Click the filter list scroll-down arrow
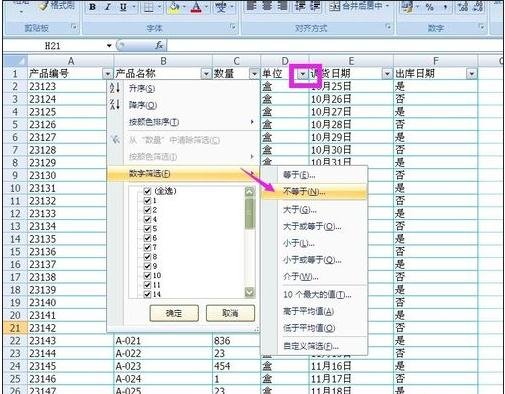 tap(250, 292)
